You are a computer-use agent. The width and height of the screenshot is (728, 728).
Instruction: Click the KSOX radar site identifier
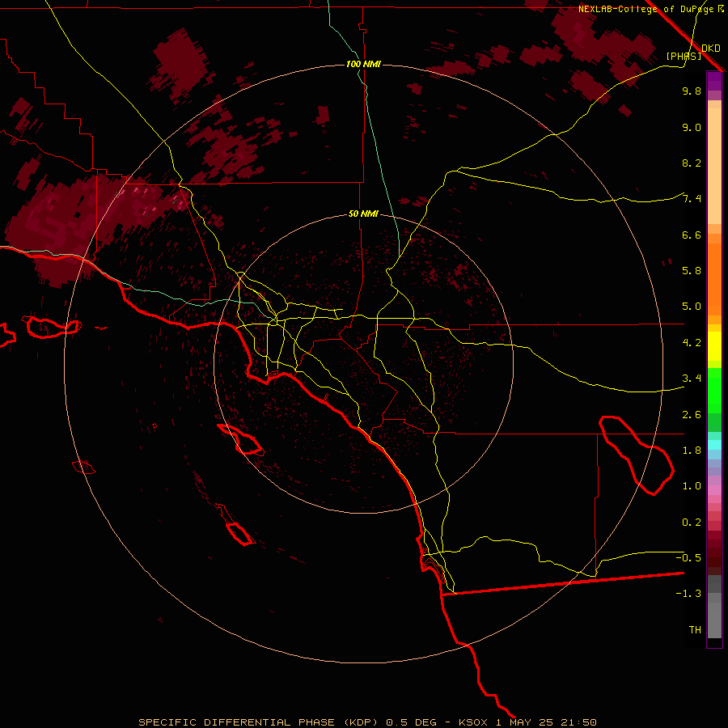pyautogui.click(x=473, y=722)
